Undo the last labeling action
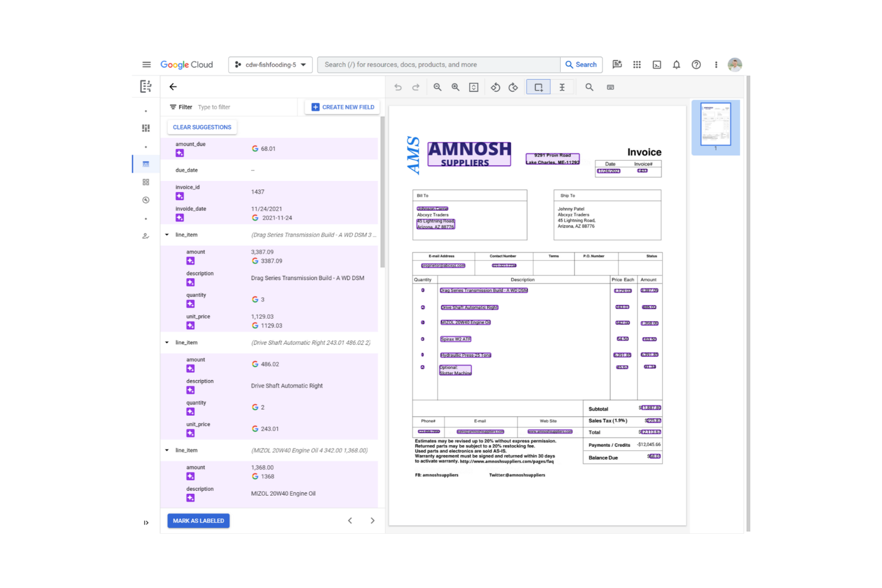The height and width of the screenshot is (588, 882). (x=397, y=87)
